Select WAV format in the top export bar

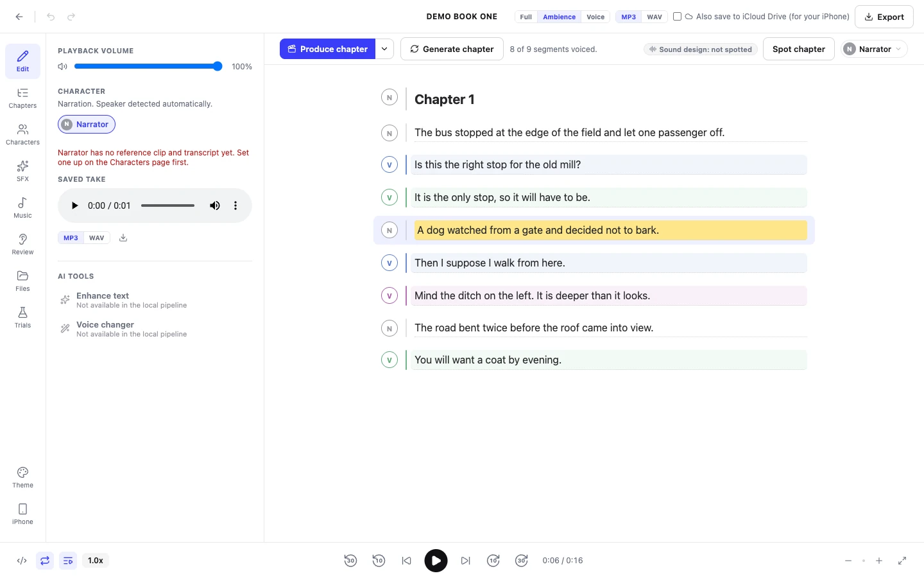click(654, 17)
